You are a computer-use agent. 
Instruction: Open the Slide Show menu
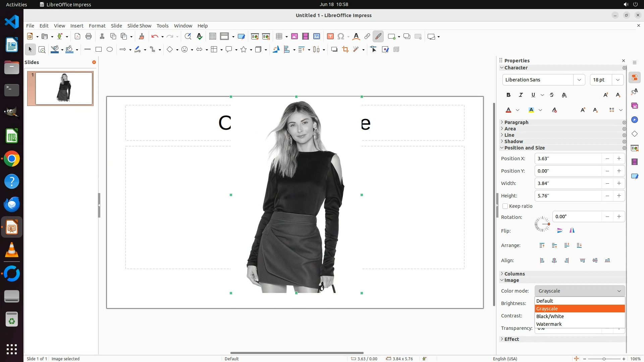(139, 26)
